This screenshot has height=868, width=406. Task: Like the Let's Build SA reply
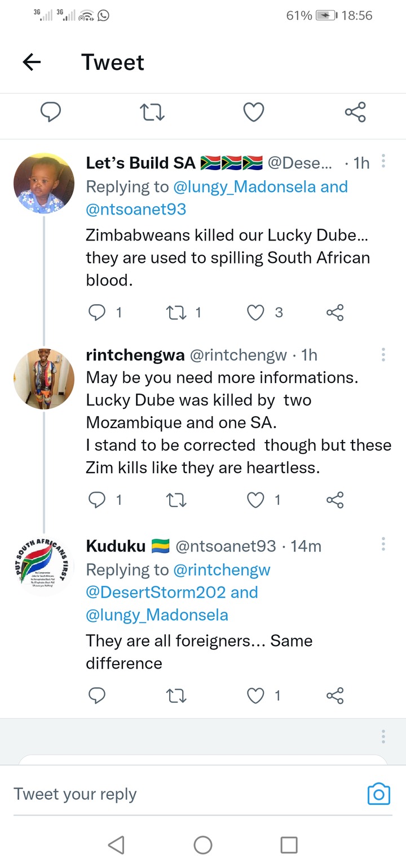pyautogui.click(x=256, y=313)
